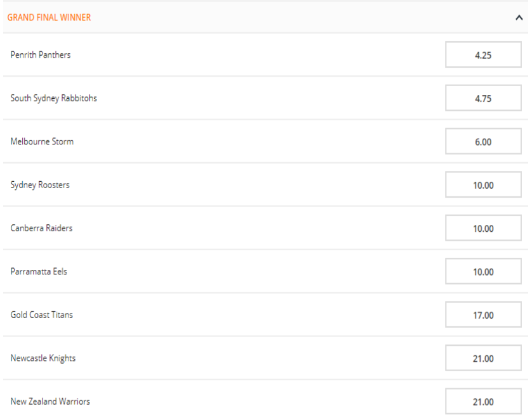Screen dimensions: 532x420
Task: Collapse the Grand Final Winner section chevron
Action: point(519,18)
